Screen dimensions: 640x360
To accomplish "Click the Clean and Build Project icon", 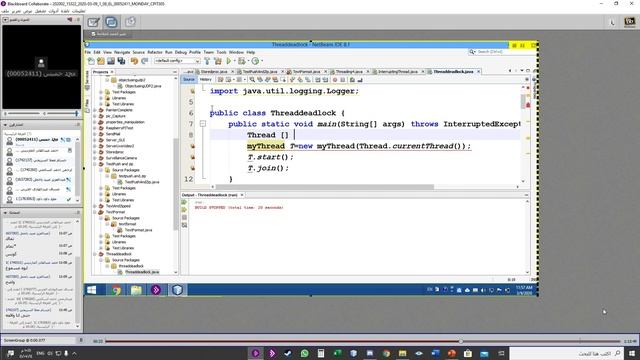I will [x=218, y=61].
